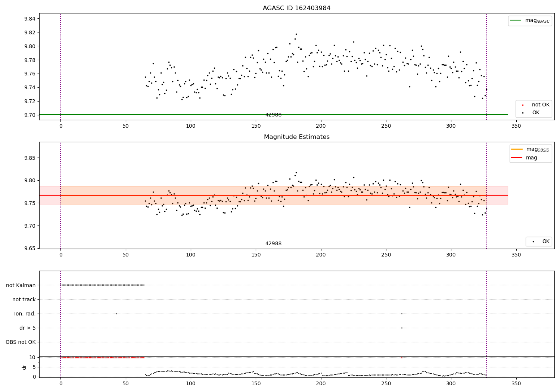Click the 'OBS not OK' axis label

[21, 342]
